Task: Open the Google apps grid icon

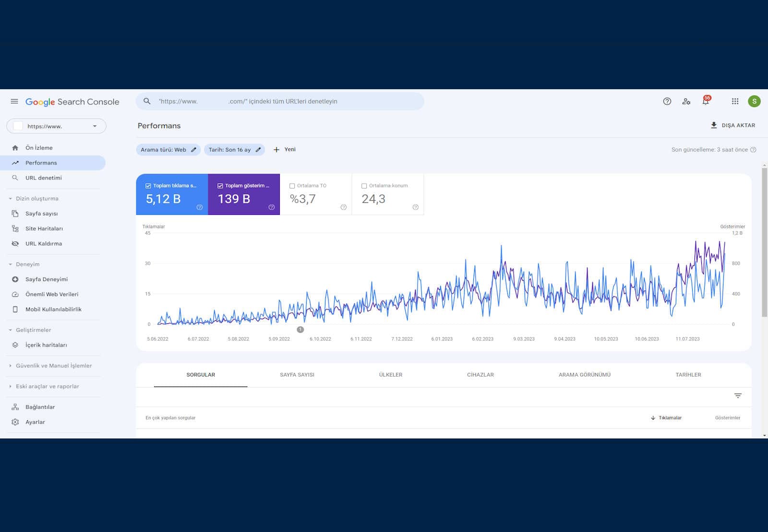Action: click(x=735, y=101)
